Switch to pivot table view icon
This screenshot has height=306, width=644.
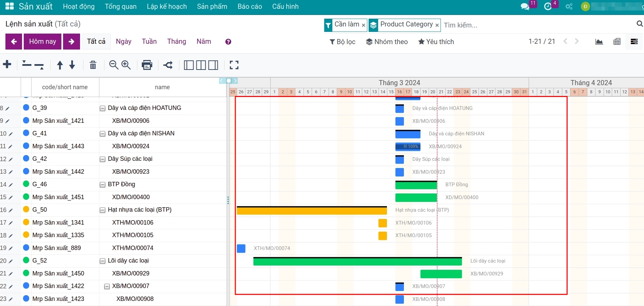[617, 42]
